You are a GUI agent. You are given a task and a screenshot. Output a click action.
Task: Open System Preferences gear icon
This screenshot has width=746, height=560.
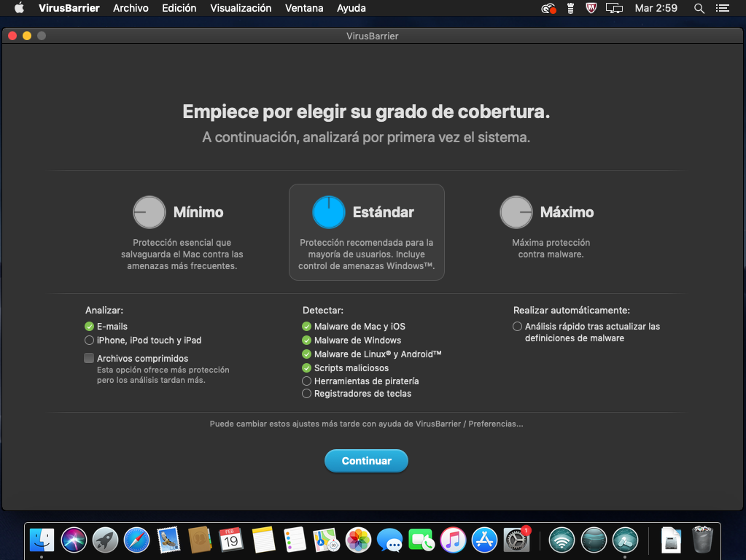pos(516,540)
